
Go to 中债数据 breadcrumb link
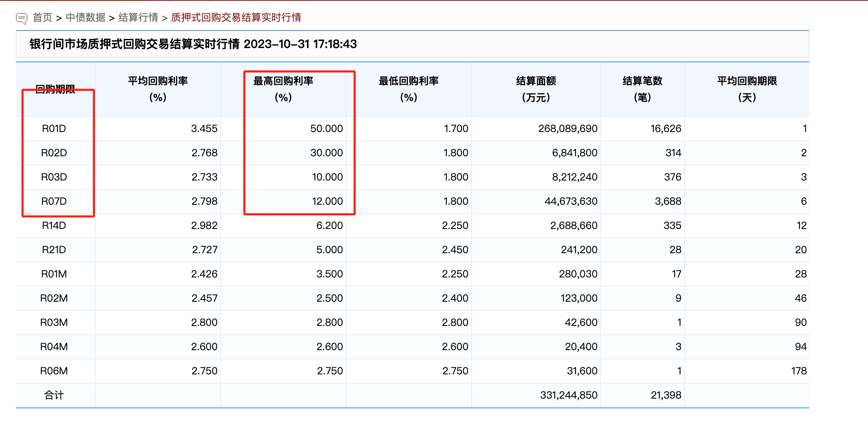coord(86,18)
